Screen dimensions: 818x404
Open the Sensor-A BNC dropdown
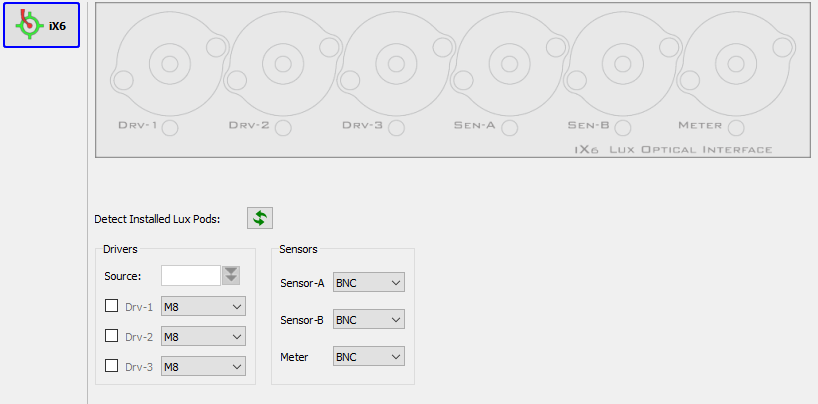tap(368, 283)
